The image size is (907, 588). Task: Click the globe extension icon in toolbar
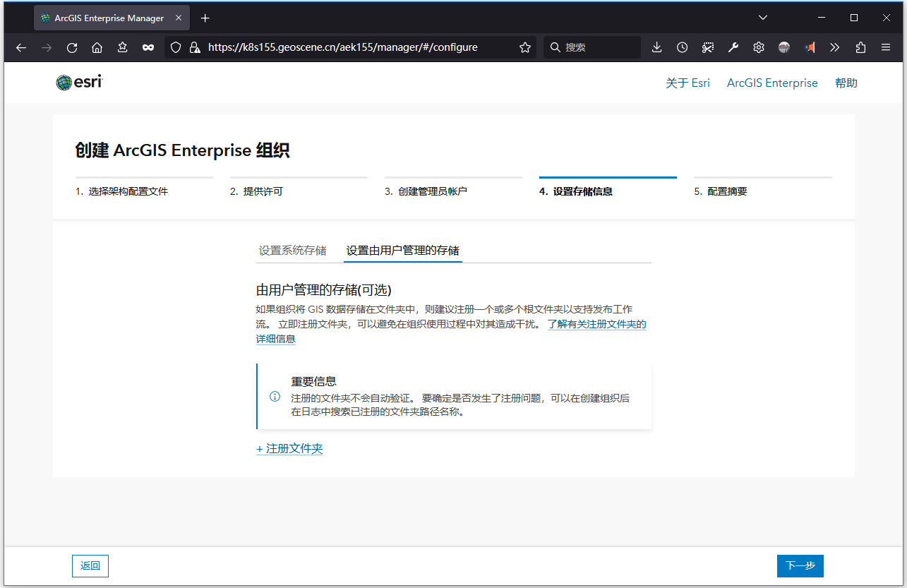pyautogui.click(x=784, y=47)
